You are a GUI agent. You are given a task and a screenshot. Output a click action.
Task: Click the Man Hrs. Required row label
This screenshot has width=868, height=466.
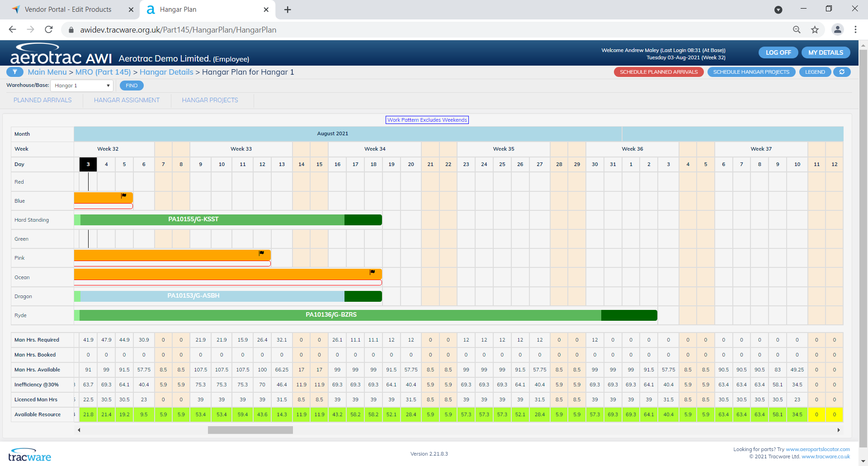(37, 340)
